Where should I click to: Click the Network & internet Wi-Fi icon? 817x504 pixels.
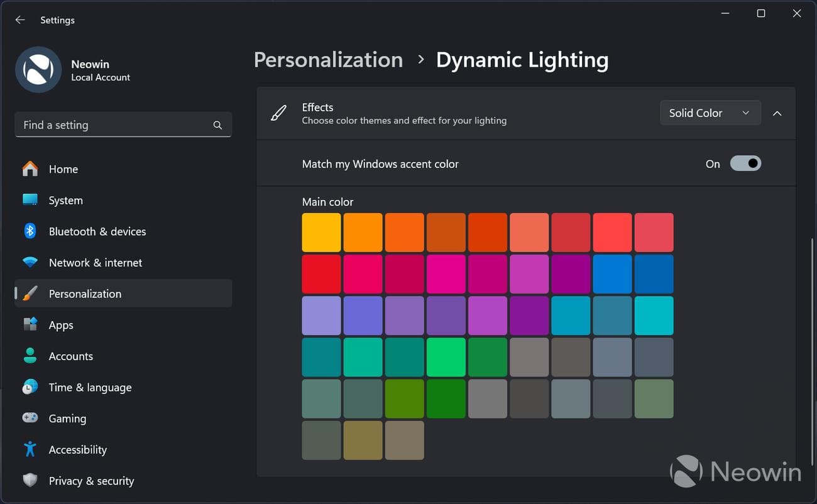30,262
